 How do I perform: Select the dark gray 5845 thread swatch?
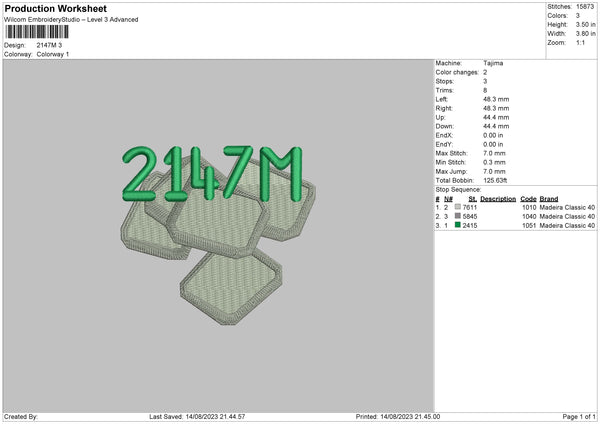point(458,216)
